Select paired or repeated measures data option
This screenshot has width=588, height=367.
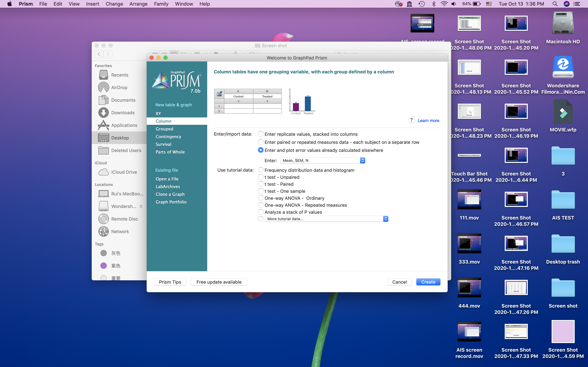(261, 142)
